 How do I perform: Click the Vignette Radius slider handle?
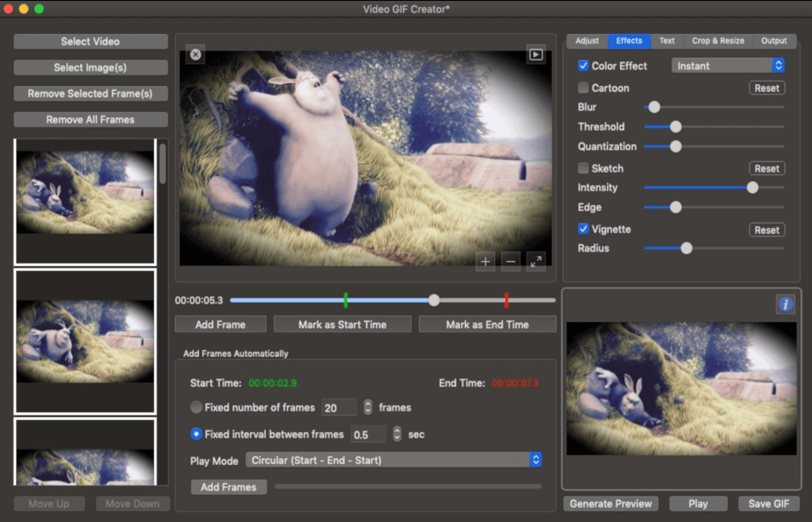687,248
